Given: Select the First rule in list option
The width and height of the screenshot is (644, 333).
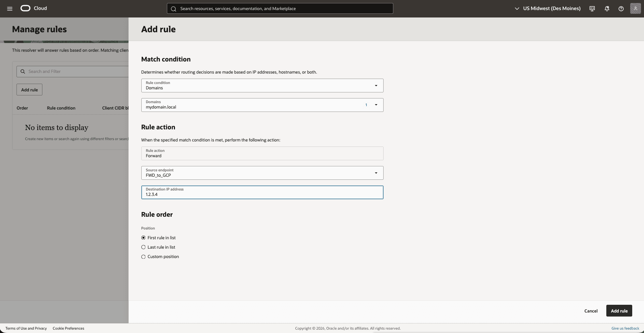Looking at the screenshot, I should (143, 238).
